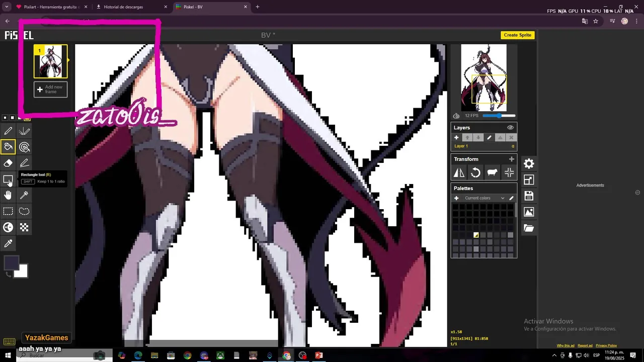Select the Vertical mirror pen tool
This screenshot has height=362, width=644.
[24, 131]
